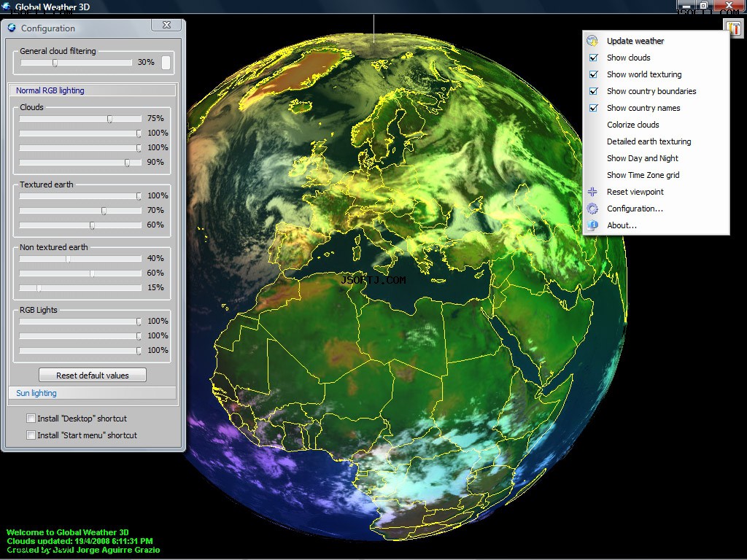
Task: Click the Update weather icon in menu
Action: click(592, 41)
